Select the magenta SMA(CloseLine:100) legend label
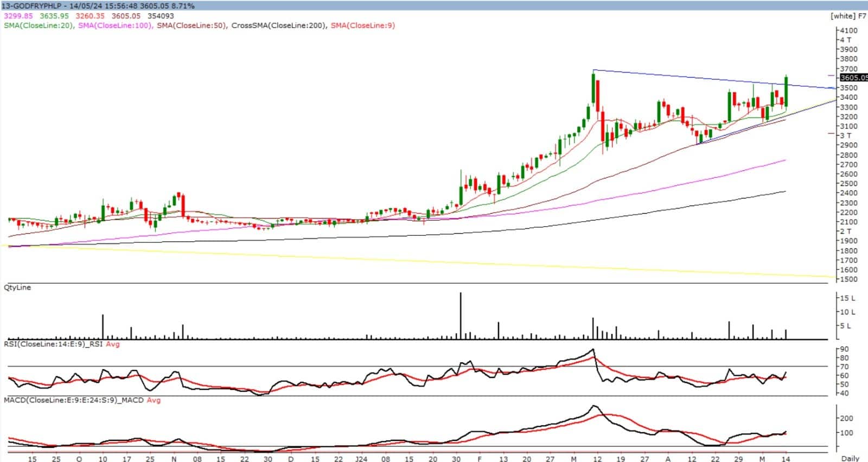868x462 pixels. click(115, 25)
